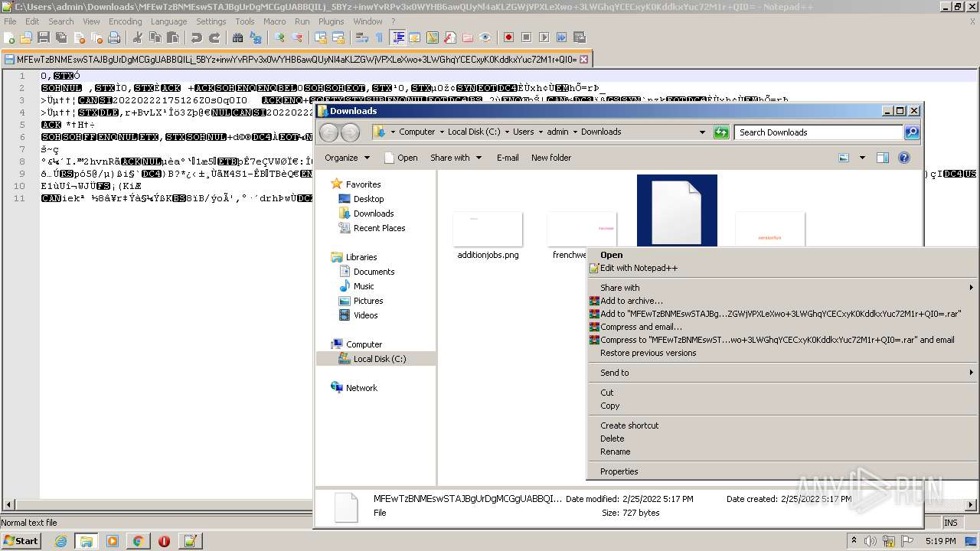Viewport: 980px width, 551px height.
Task: Open the Organize dropdown in Explorer
Action: pyautogui.click(x=347, y=158)
